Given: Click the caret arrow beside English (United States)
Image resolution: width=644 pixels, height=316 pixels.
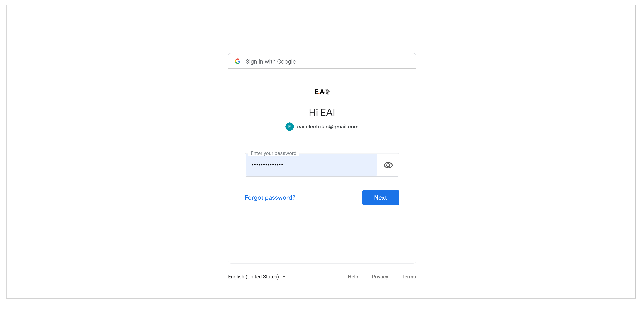Looking at the screenshot, I should click(284, 277).
